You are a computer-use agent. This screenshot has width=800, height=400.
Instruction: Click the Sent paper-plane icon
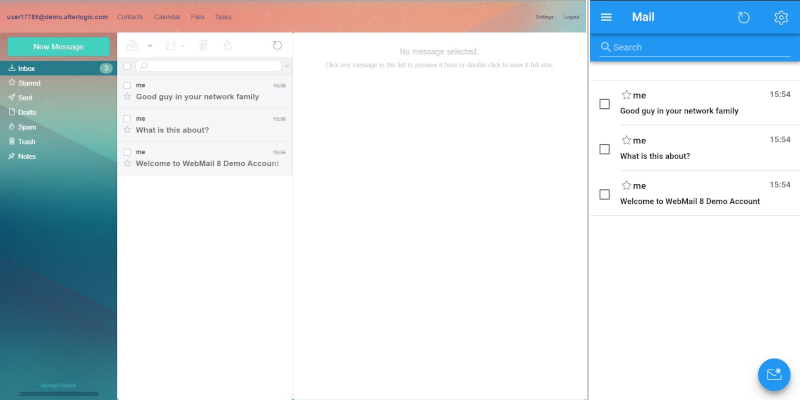(x=12, y=97)
